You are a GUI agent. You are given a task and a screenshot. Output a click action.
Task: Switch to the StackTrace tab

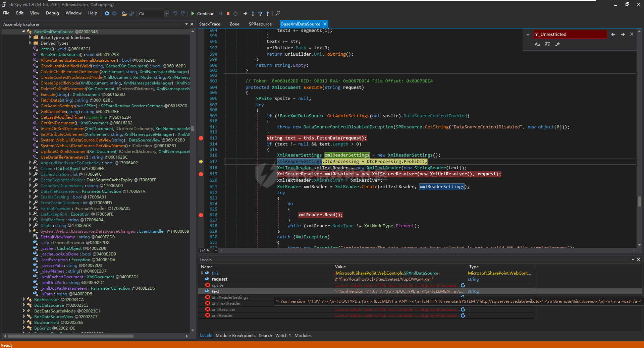210,24
